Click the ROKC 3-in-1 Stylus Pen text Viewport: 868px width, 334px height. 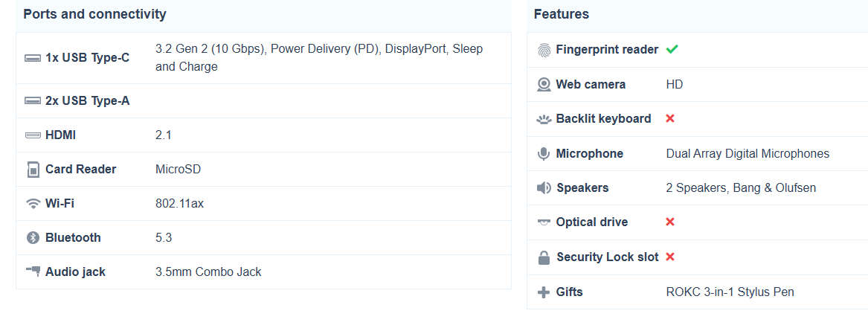[x=730, y=292]
